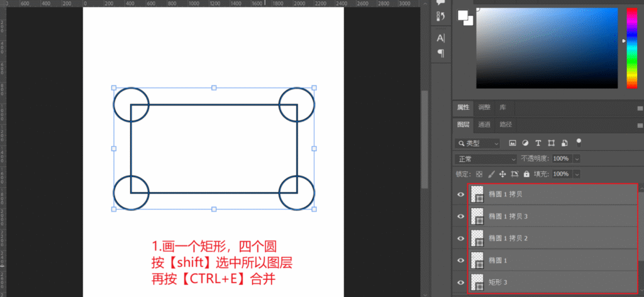The width and height of the screenshot is (644, 297).
Task: Select the layer named 椭圆 1 拷贝
Action: coord(505,195)
